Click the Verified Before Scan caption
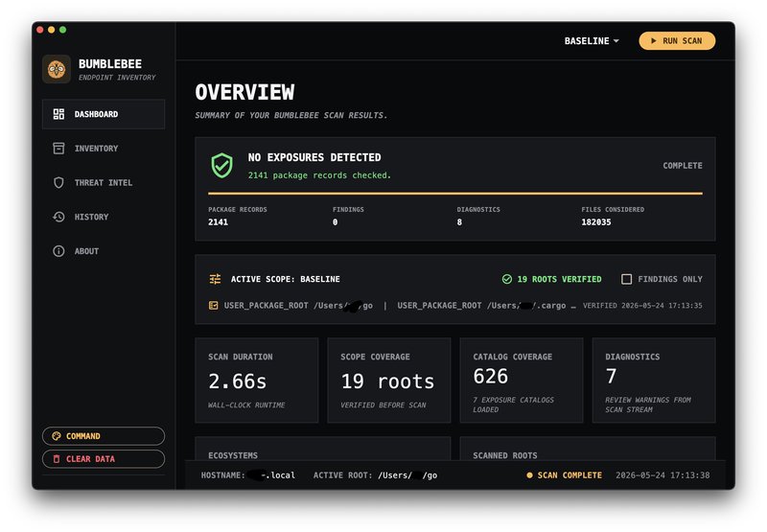This screenshot has width=767, height=532. [x=383, y=405]
